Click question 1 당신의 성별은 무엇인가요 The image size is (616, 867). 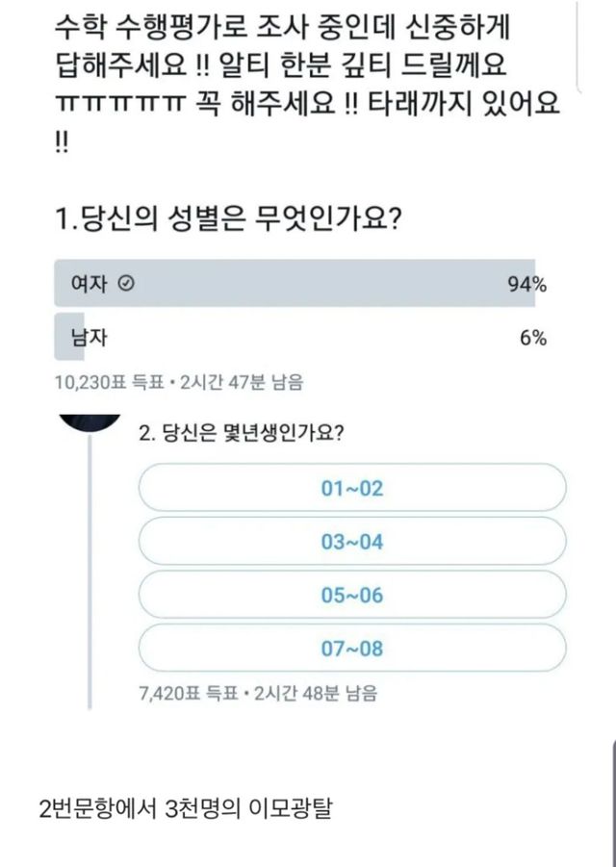click(228, 221)
